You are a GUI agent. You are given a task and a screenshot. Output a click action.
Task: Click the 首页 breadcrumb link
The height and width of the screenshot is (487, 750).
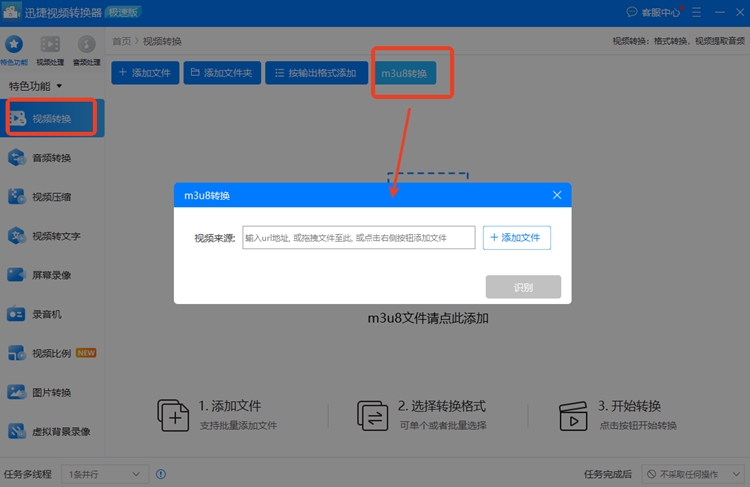coord(121,41)
